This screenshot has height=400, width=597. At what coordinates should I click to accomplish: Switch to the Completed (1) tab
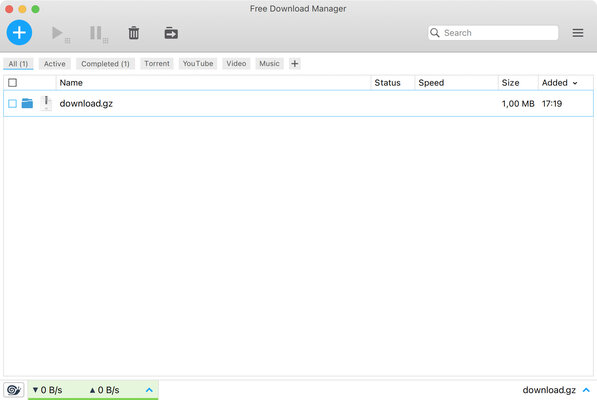[105, 64]
